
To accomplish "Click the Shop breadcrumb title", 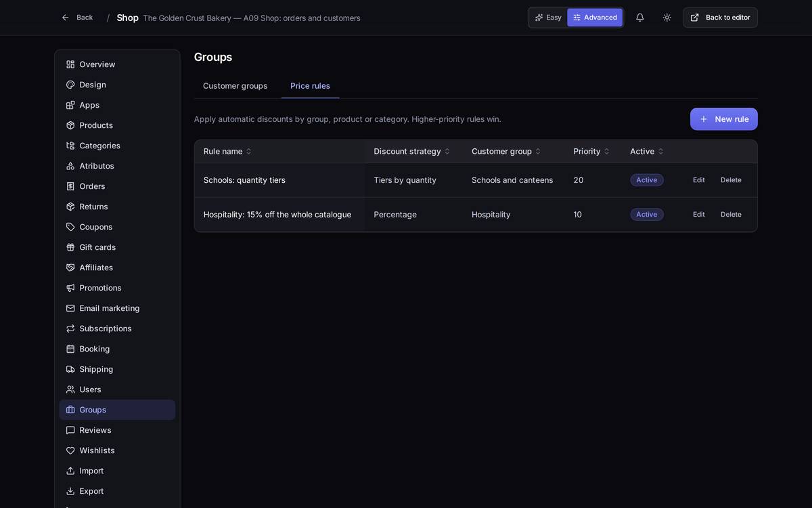I will tap(127, 18).
